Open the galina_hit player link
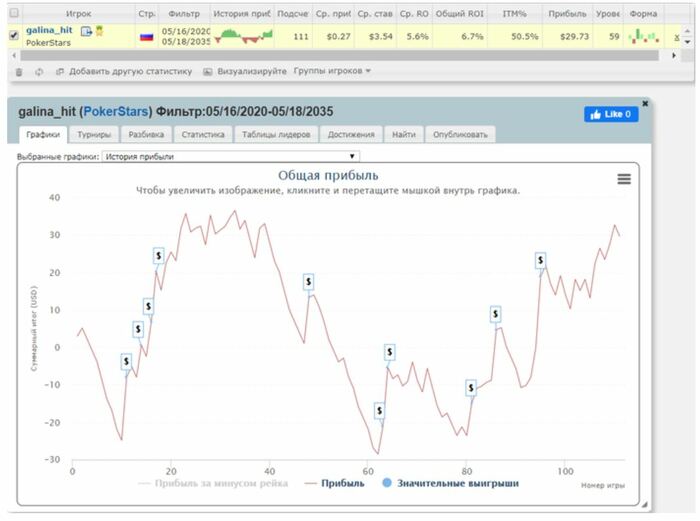700x521 pixels. click(49, 30)
